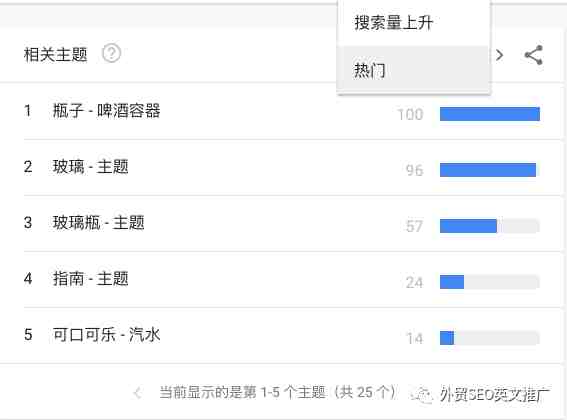Click the blue bar for value 14

(447, 338)
